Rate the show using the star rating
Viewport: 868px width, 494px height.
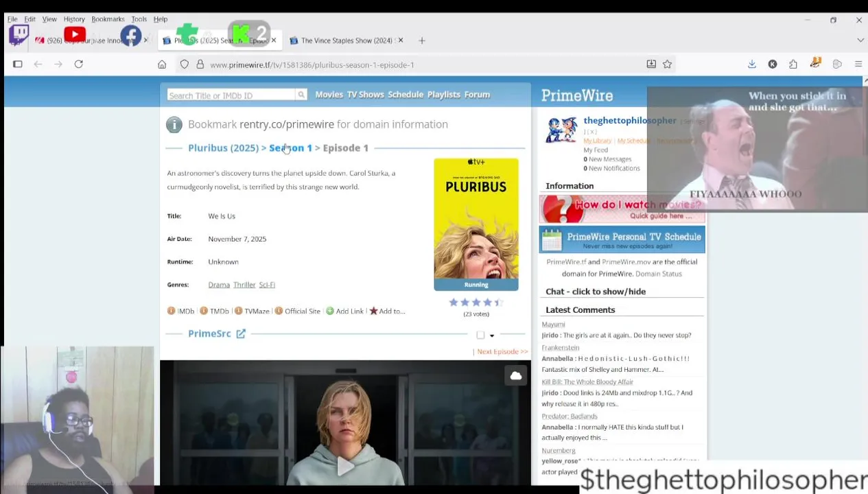(476, 302)
